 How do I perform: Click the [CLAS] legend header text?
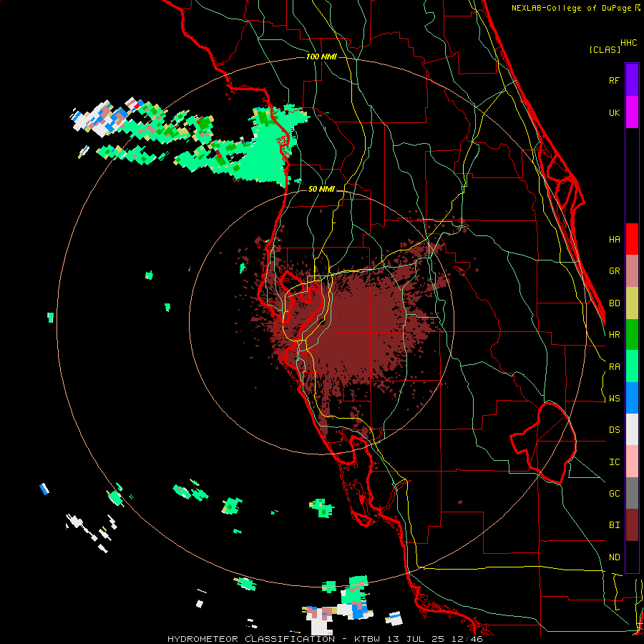(x=605, y=49)
